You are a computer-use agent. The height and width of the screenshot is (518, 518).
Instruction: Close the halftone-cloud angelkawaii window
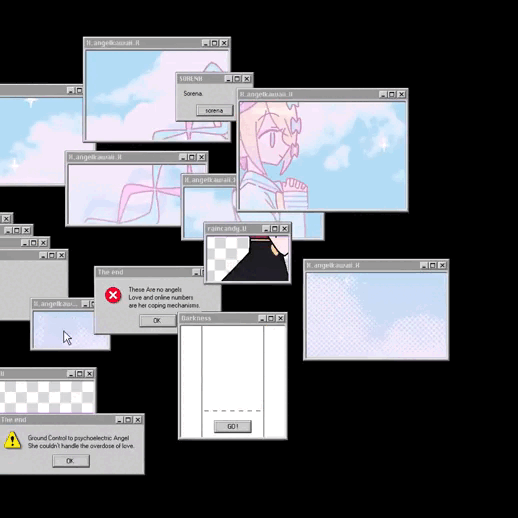[442, 265]
